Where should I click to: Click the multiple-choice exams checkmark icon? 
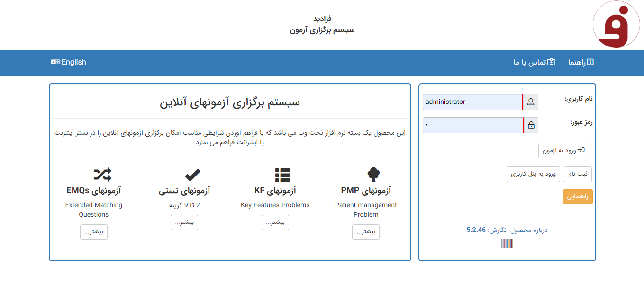192,175
